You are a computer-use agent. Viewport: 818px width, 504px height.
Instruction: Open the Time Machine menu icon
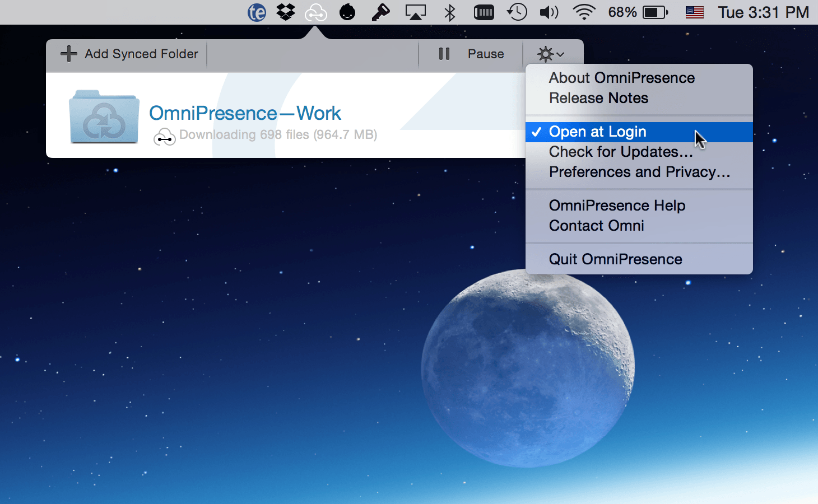point(517,12)
